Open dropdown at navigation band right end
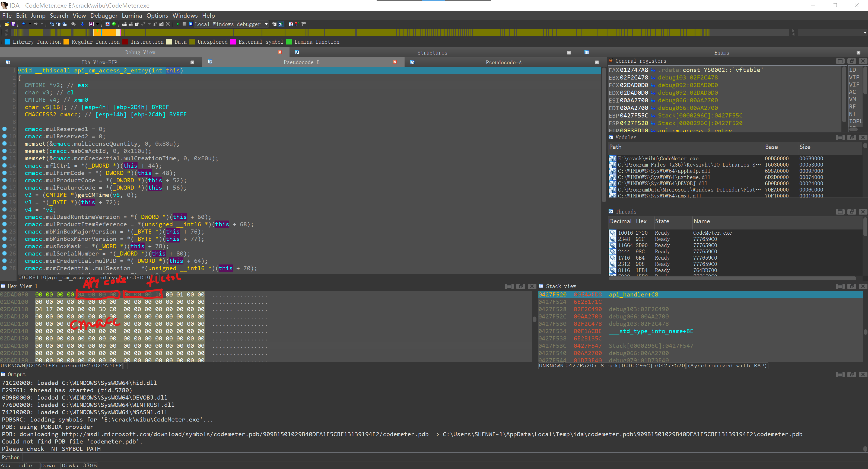Screen dimensions: 868x469 tap(865, 33)
